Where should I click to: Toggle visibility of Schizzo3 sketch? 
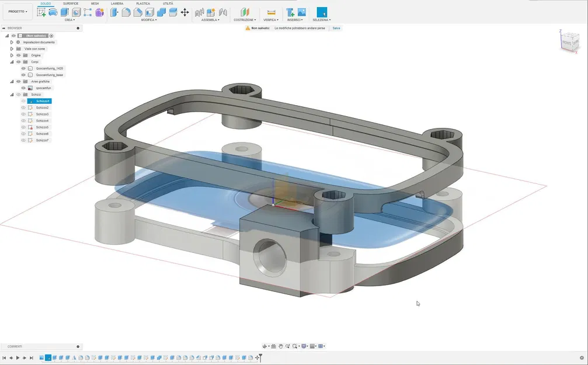[23, 114]
